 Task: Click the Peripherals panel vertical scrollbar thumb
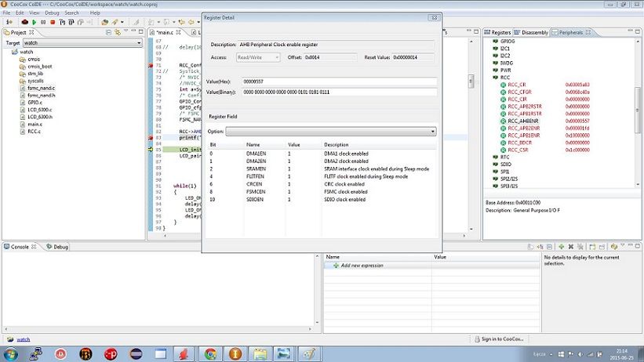[x=638, y=110]
